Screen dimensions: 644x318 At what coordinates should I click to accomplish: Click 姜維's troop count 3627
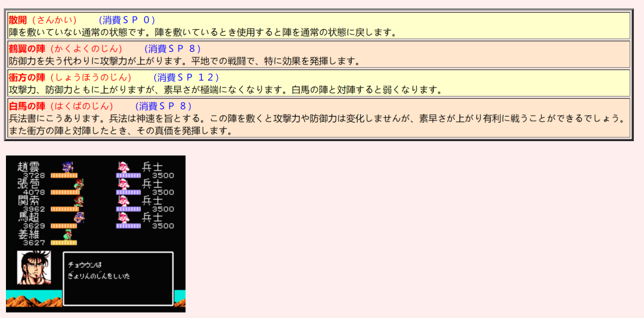point(35,243)
